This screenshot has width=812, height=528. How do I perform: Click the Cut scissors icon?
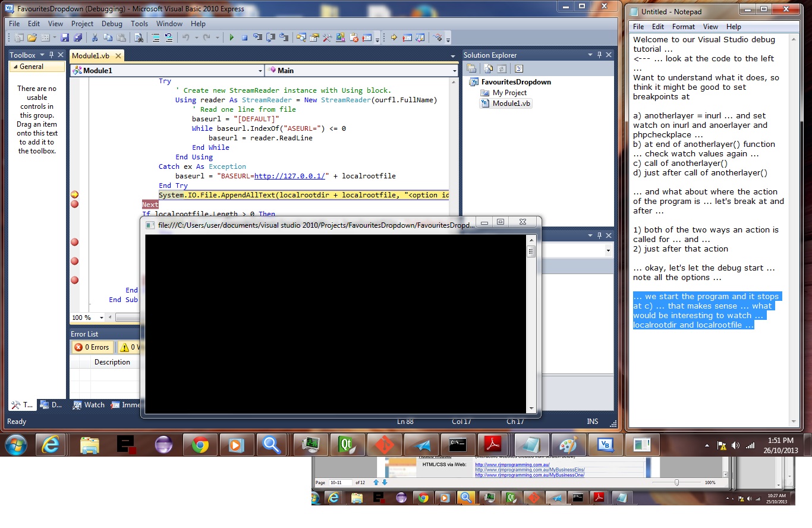tap(95, 37)
